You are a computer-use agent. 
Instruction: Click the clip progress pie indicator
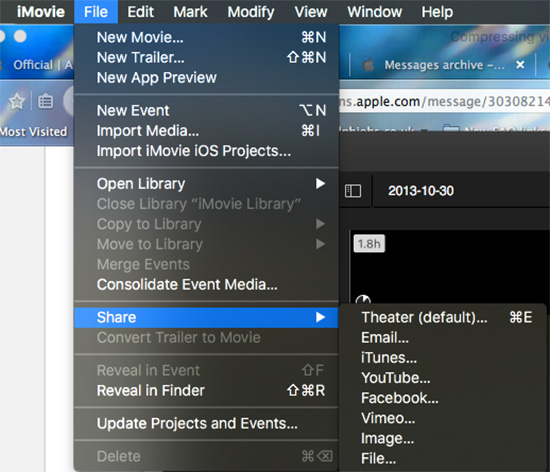tap(363, 300)
